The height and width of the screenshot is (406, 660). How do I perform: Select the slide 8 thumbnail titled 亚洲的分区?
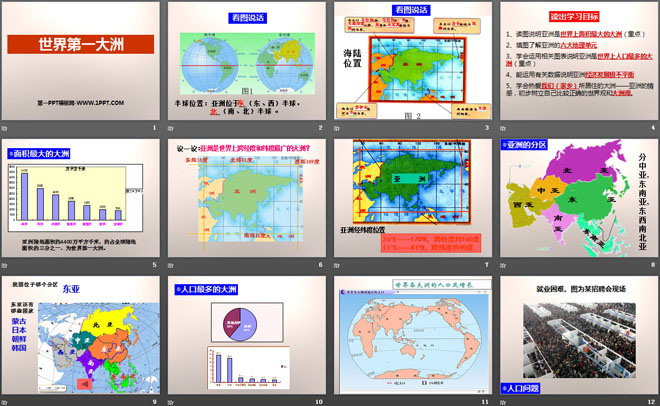click(x=579, y=198)
